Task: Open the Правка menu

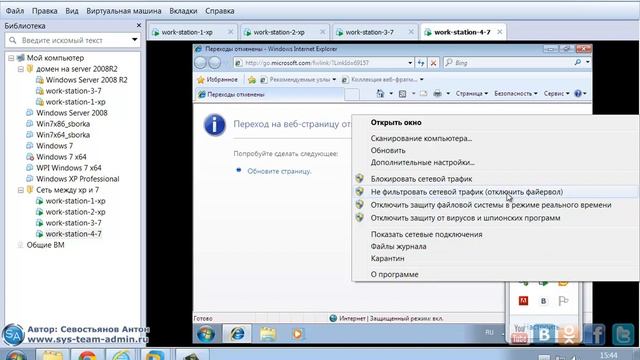Action: pyautogui.click(x=44, y=11)
